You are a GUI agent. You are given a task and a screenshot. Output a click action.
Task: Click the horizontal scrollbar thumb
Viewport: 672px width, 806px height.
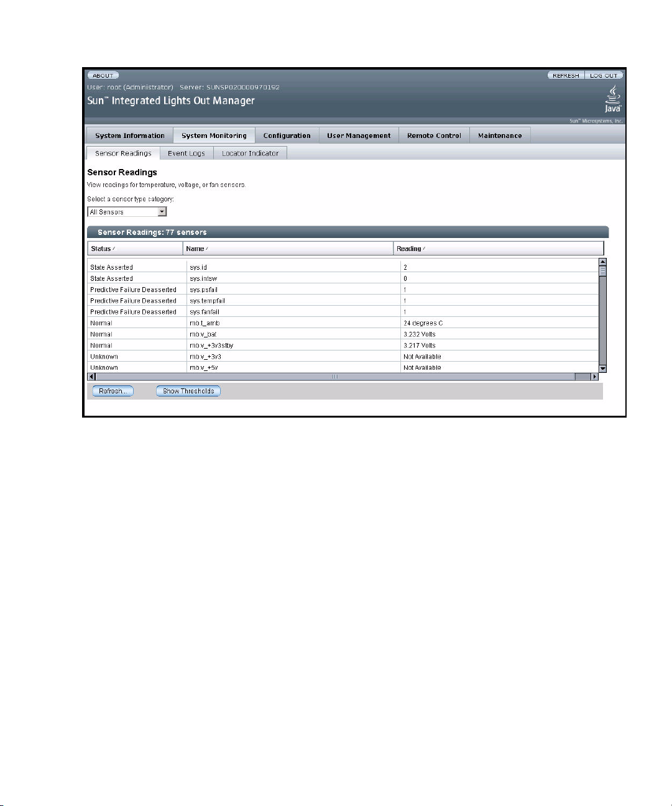pyautogui.click(x=335, y=377)
